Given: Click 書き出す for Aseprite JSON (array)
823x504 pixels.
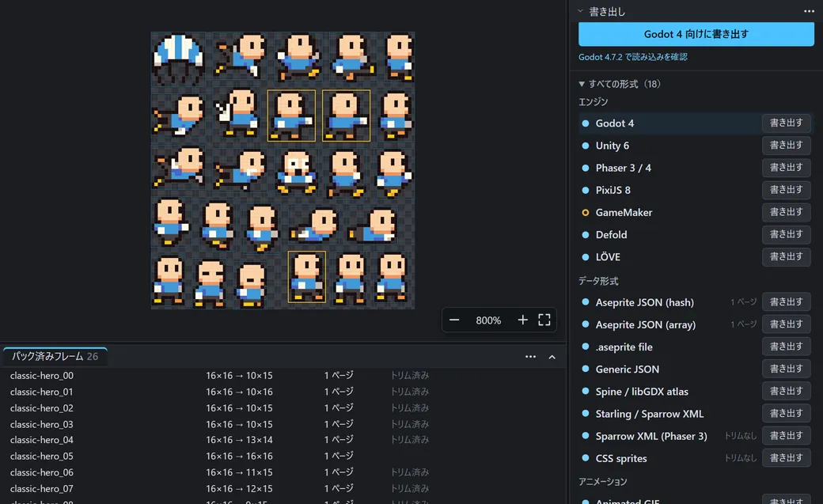Looking at the screenshot, I should pos(787,324).
